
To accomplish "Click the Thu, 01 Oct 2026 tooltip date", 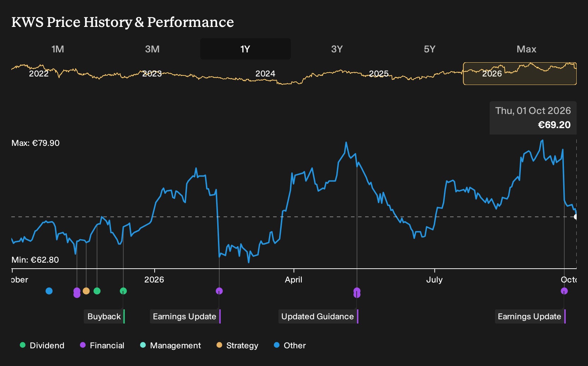I will (x=533, y=111).
